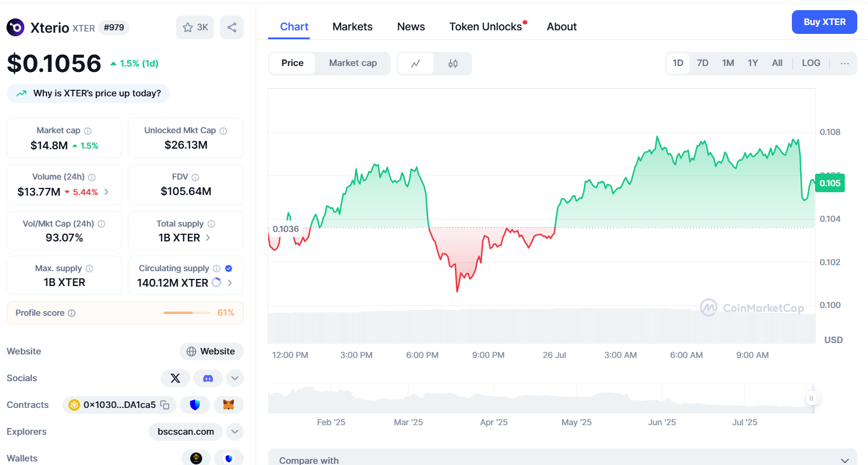Click the shield wallet icon in Wallets row

[x=229, y=458]
